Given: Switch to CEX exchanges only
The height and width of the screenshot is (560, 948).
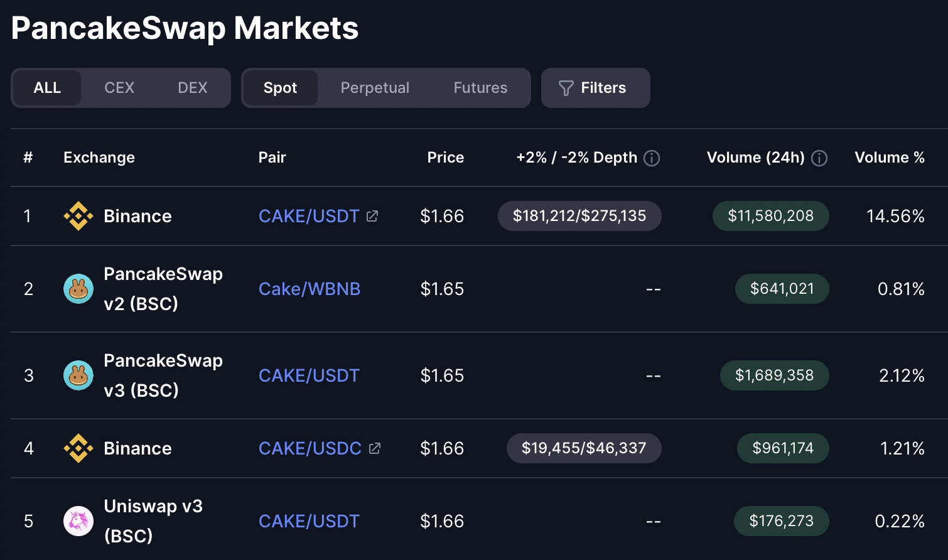Looking at the screenshot, I should tap(119, 88).
